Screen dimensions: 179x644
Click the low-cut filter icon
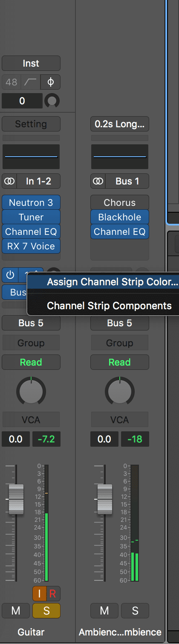pos(31,82)
